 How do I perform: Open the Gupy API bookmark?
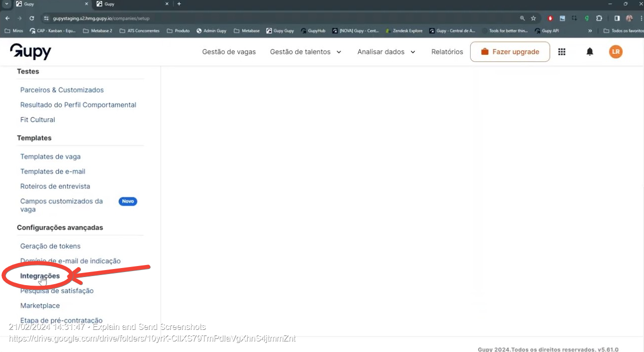pos(546,31)
